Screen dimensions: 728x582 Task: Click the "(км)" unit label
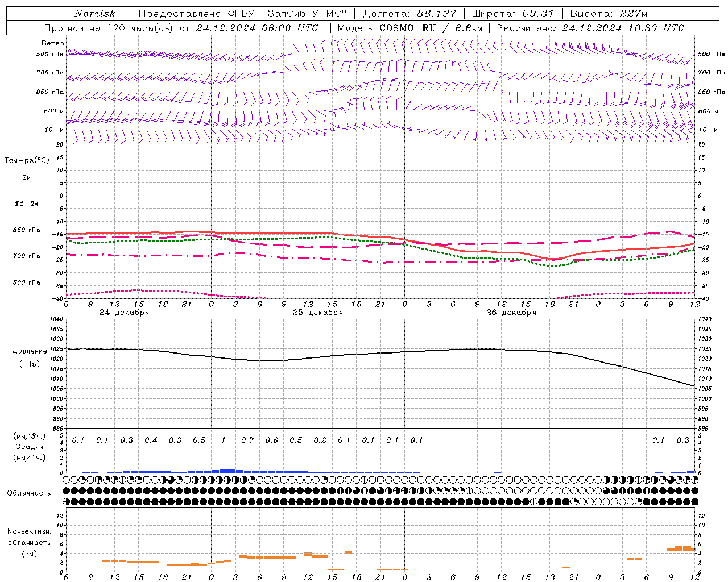click(30, 554)
